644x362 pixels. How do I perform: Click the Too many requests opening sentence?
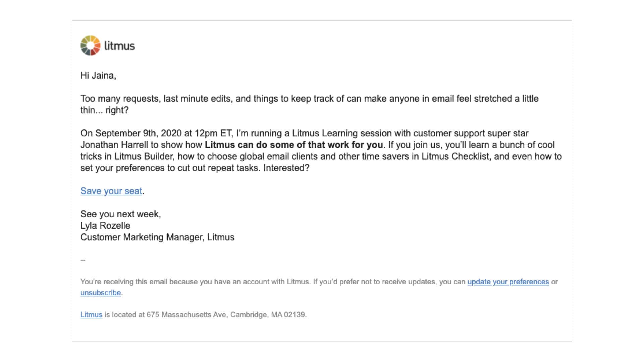pos(309,99)
